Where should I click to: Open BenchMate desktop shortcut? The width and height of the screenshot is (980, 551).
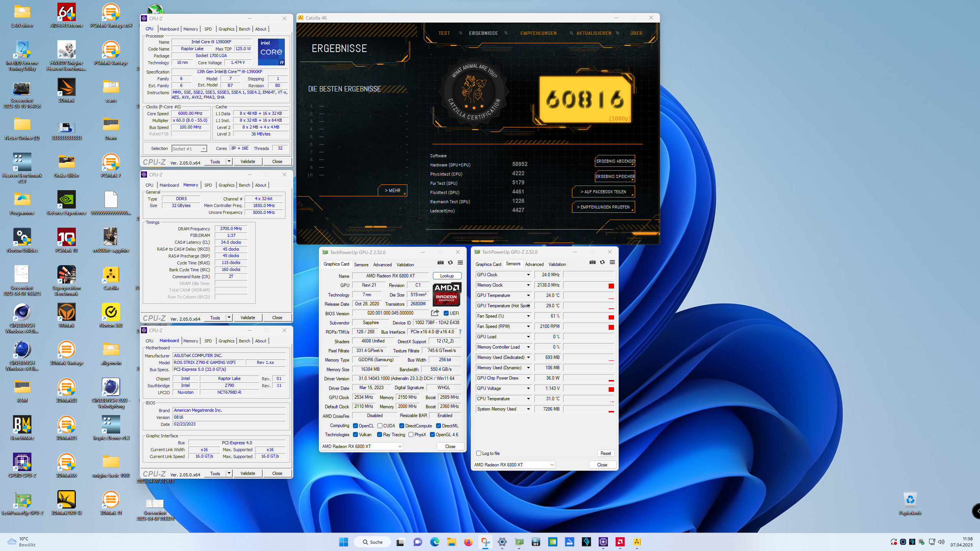click(22, 428)
